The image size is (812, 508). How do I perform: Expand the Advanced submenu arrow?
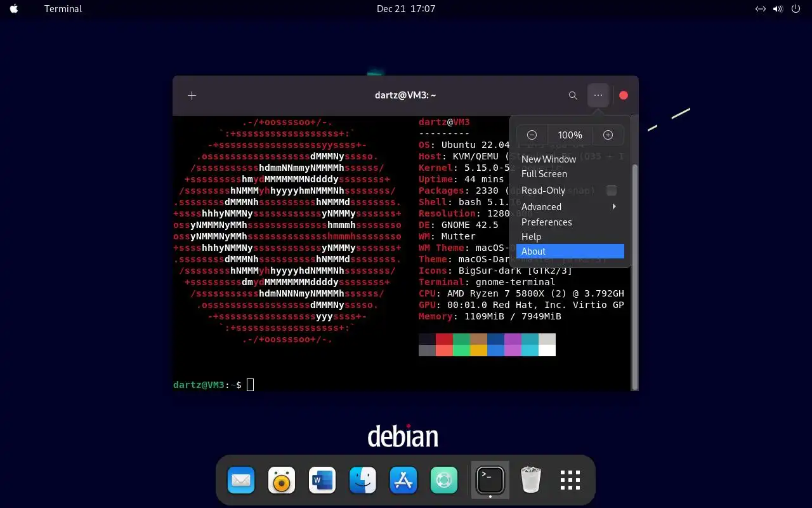614,207
